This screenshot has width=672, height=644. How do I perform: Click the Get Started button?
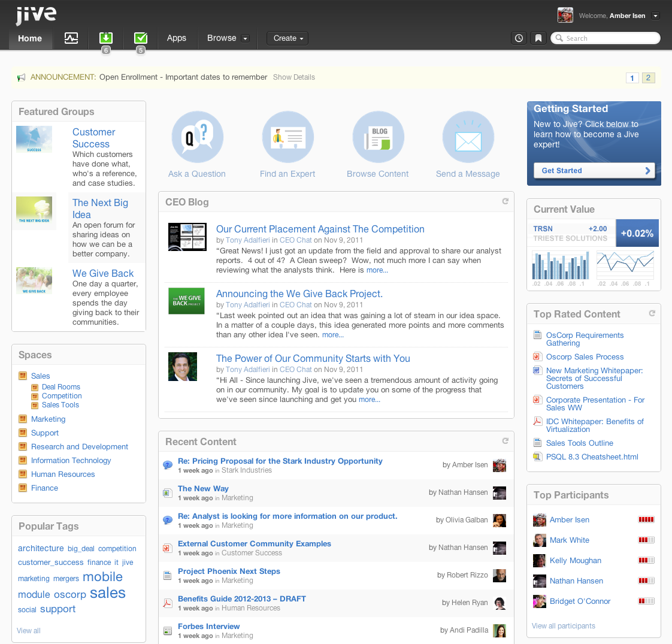point(594,171)
